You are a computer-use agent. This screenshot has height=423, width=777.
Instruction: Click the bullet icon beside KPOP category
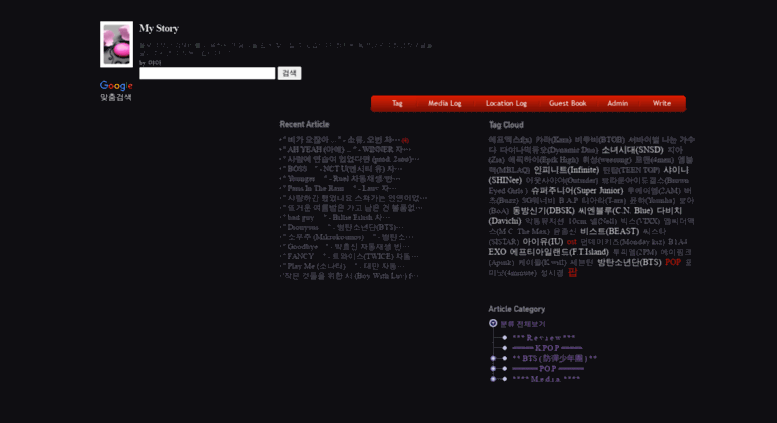point(504,348)
